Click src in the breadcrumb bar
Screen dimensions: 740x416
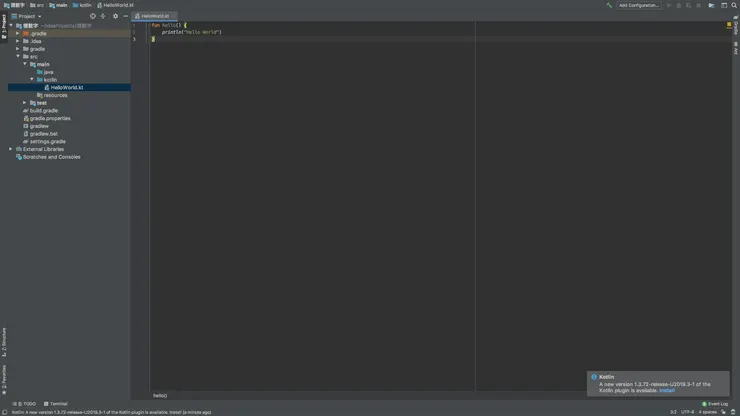(x=37, y=5)
